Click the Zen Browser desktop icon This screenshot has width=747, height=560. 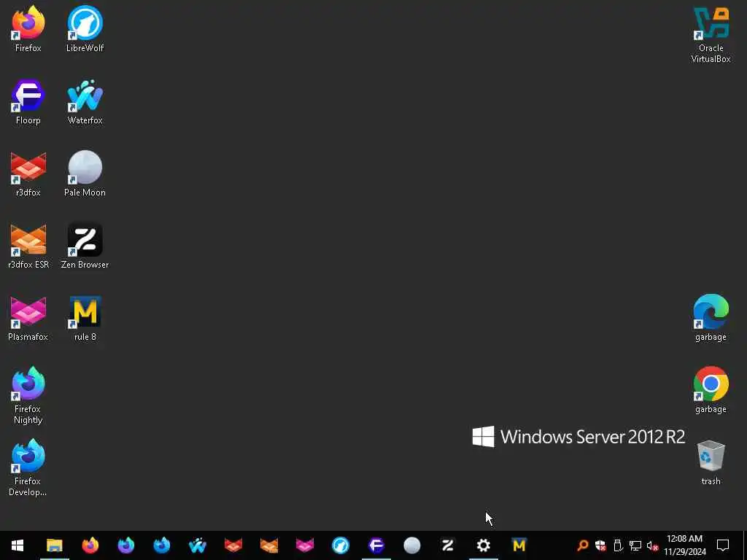tap(85, 246)
